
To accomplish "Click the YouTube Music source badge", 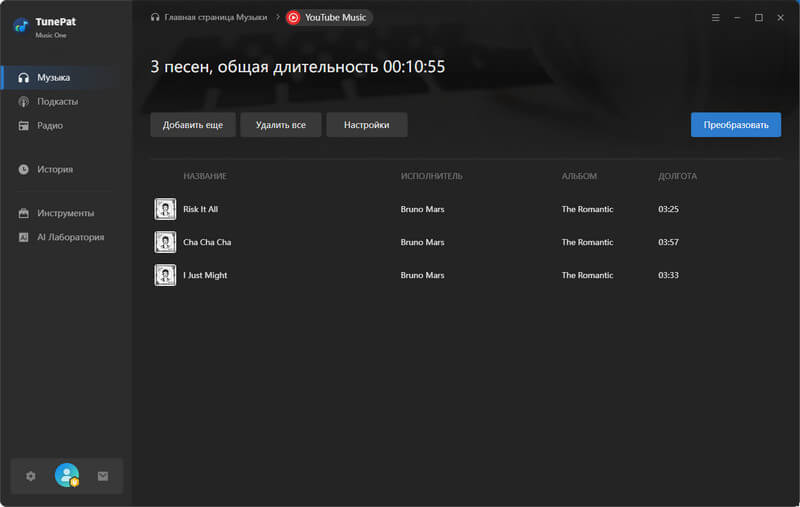I will [x=329, y=18].
